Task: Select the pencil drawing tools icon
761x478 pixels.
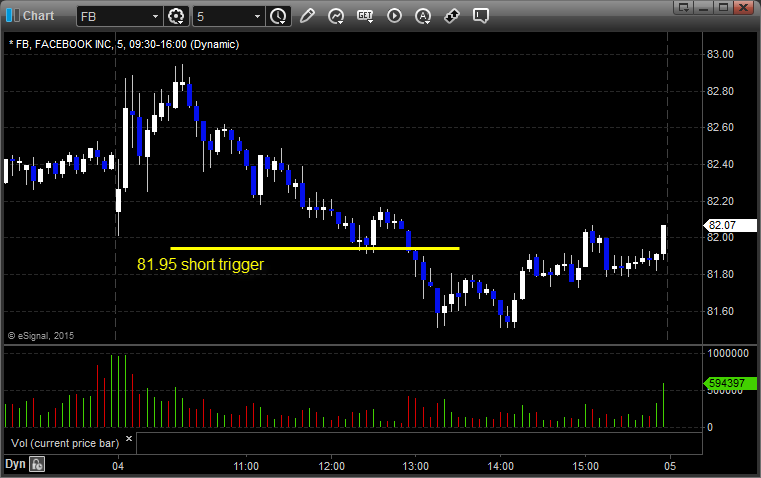Action: [x=307, y=16]
